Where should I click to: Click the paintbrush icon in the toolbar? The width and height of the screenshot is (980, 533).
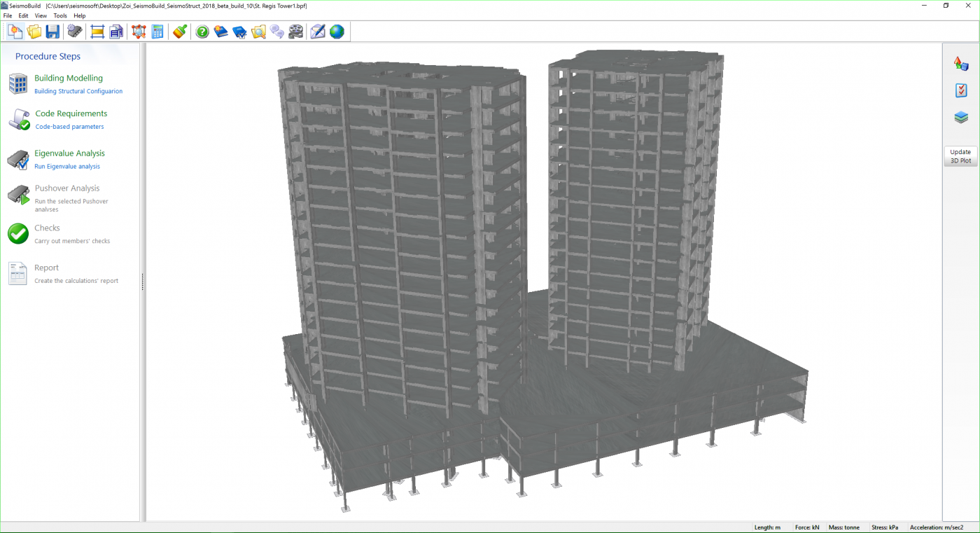180,32
